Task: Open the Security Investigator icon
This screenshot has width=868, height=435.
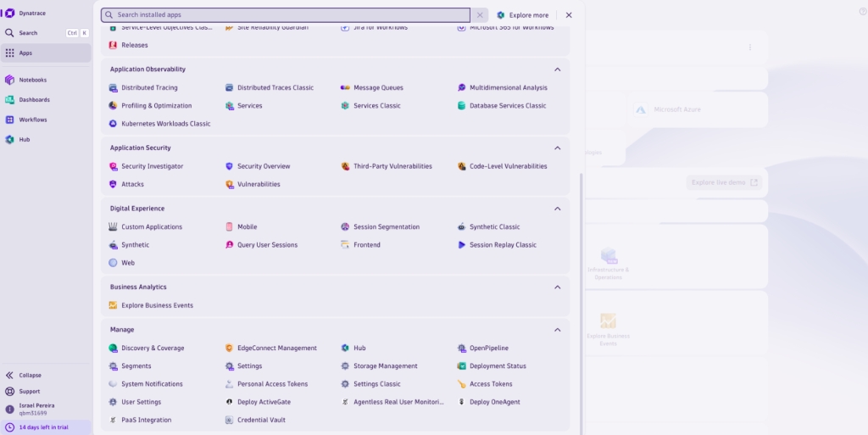Action: [113, 166]
